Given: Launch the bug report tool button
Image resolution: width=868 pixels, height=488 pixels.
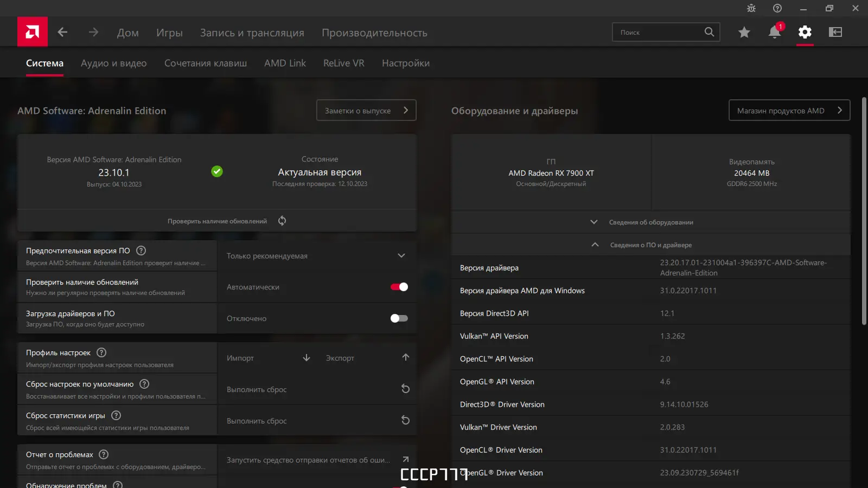Looking at the screenshot, I should coord(317,460).
